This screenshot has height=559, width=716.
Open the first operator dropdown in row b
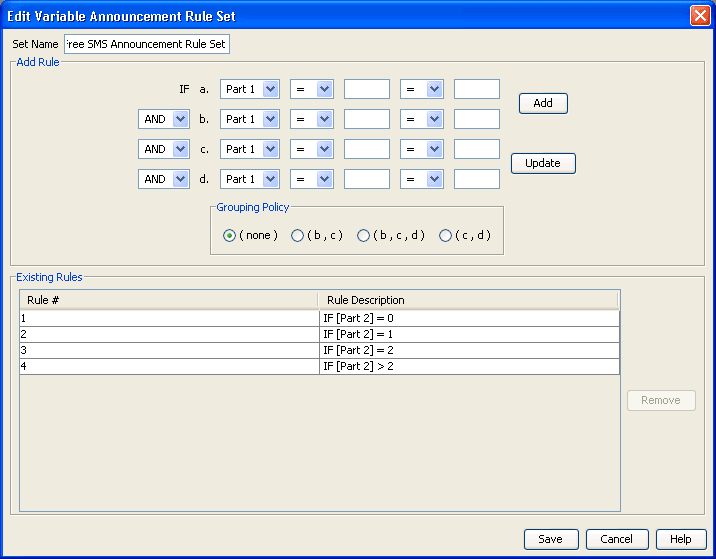click(x=312, y=119)
